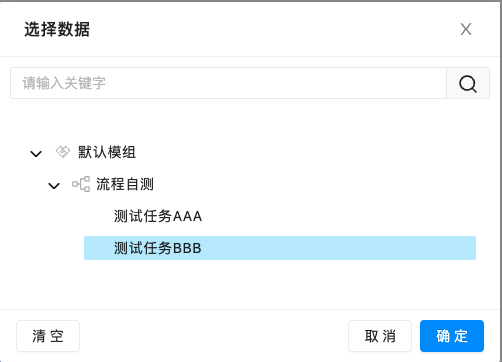Select the 流程自测 tree label

[x=125, y=184]
